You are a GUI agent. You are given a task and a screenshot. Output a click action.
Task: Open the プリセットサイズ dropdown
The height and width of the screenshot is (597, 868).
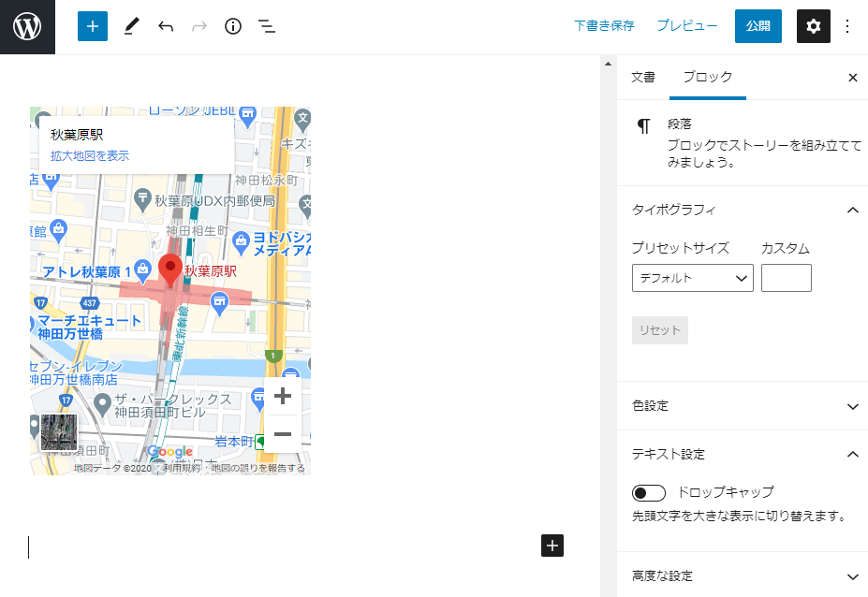[x=693, y=278]
